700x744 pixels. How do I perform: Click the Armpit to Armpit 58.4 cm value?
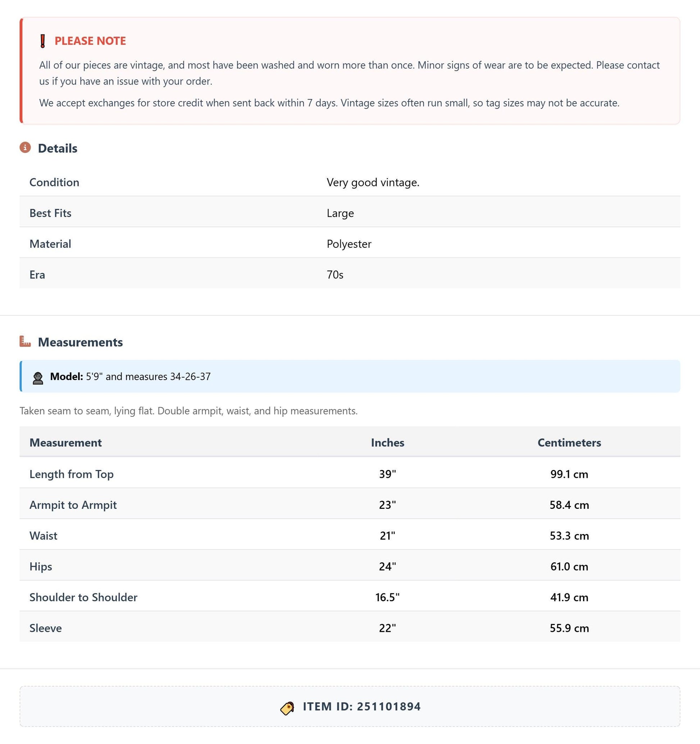(569, 505)
